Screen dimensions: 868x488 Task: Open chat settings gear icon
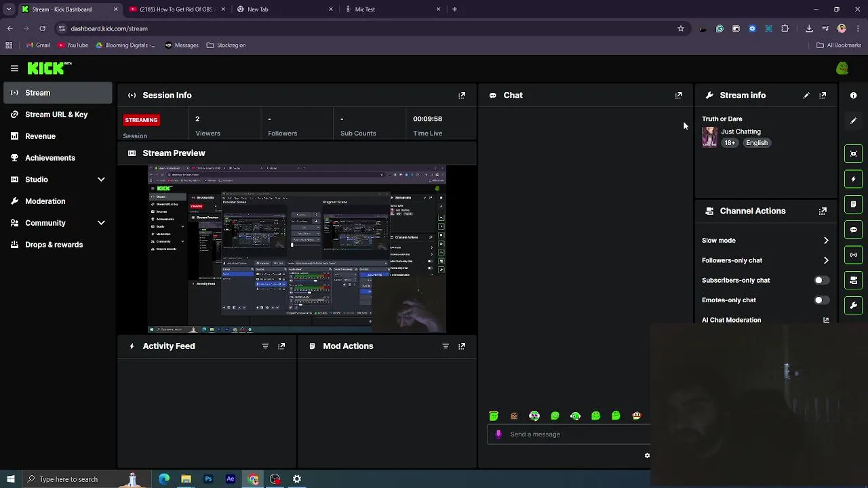click(647, 455)
